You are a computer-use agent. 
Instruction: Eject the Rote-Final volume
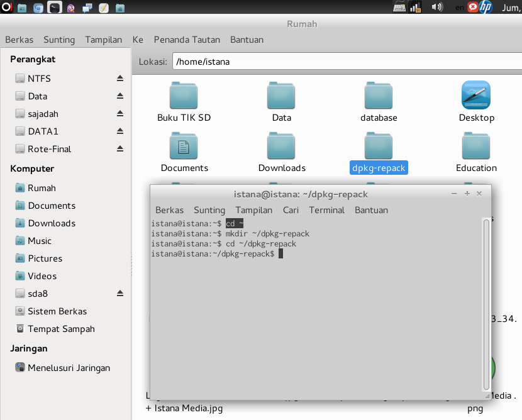click(120, 149)
